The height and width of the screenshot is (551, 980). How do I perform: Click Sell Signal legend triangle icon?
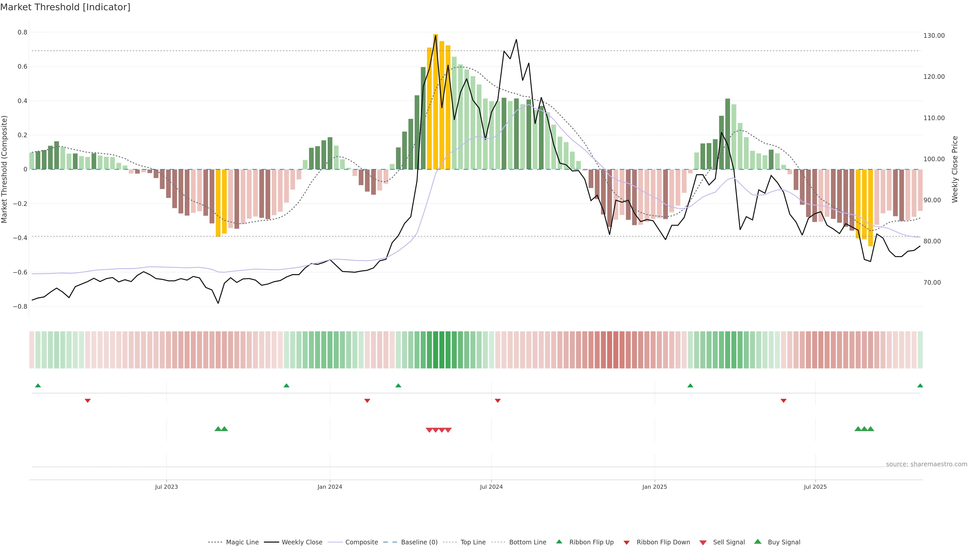pos(703,543)
